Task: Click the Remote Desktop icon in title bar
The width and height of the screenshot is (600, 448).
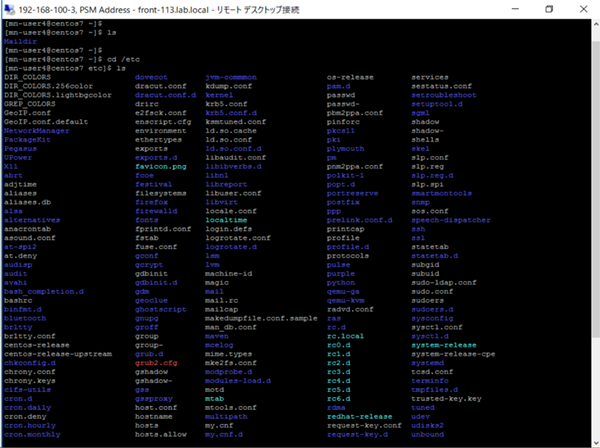Action: [9, 9]
